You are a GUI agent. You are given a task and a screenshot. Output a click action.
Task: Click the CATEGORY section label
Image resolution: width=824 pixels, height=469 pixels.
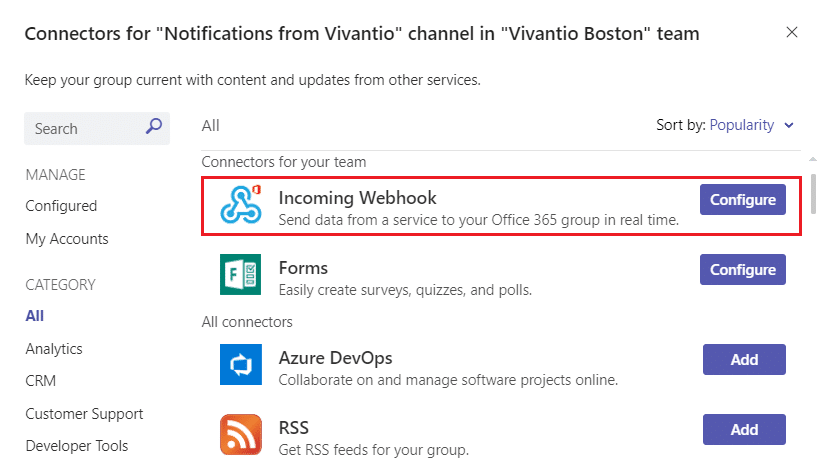60,285
